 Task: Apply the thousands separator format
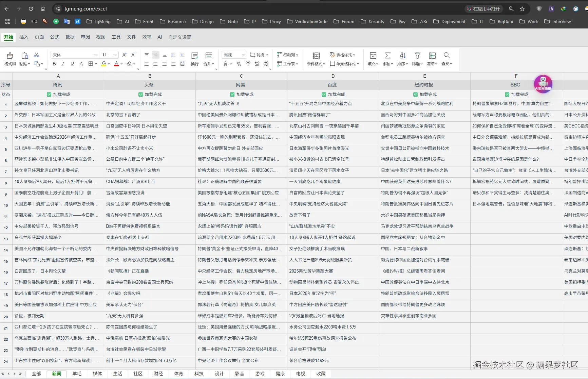[248, 64]
